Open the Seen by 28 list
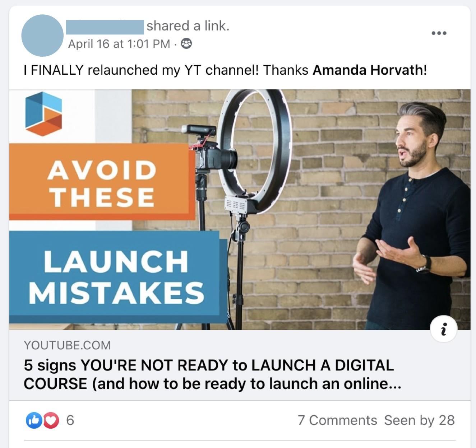This screenshot has width=476, height=448. point(419,420)
